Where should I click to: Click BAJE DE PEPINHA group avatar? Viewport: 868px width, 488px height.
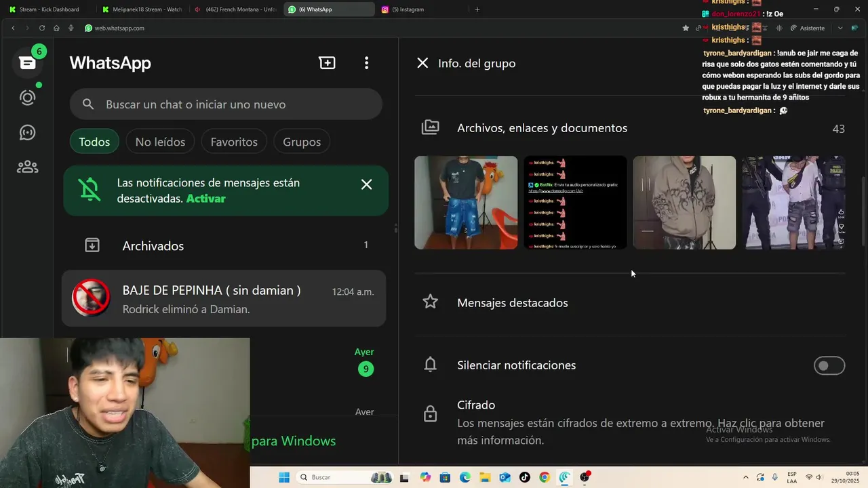[x=91, y=298]
